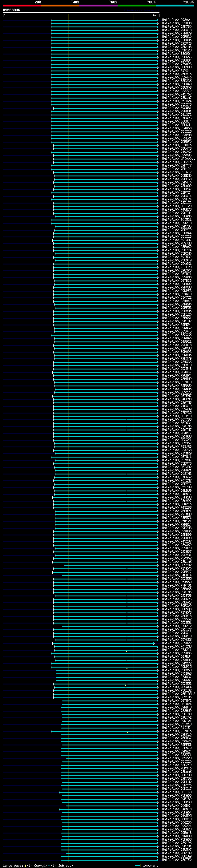The width and height of the screenshot is (197, 868).
Task: Select hit label UniRef100_O24050
Action: click(x=177, y=128)
